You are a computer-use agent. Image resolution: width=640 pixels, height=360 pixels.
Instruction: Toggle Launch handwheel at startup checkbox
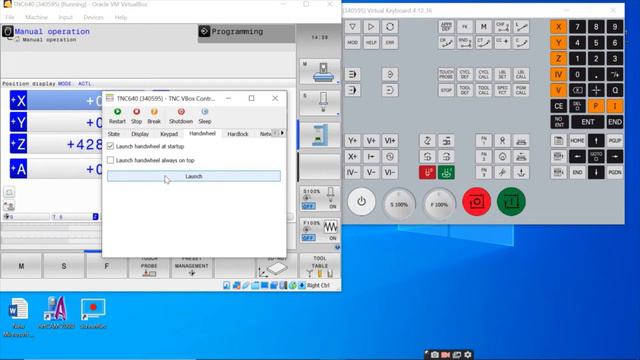click(x=110, y=146)
